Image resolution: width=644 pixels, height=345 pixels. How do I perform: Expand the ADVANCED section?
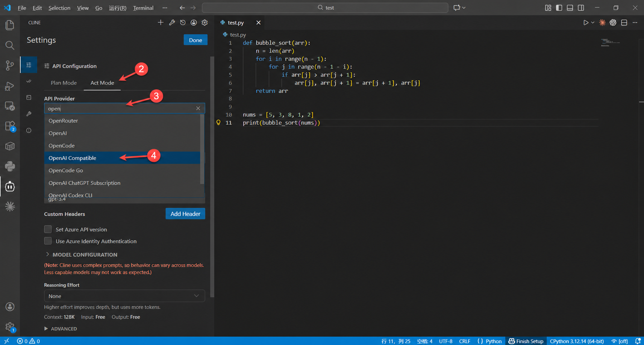[61, 328]
